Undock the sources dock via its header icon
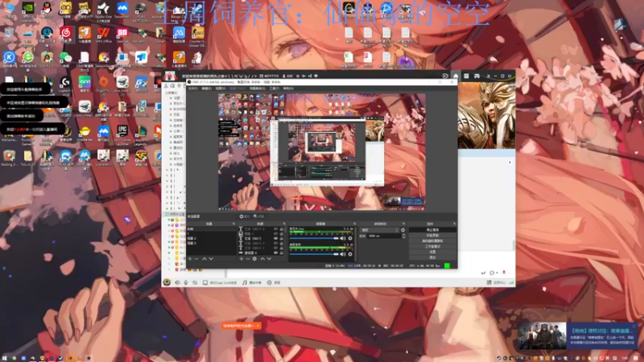The width and height of the screenshot is (644, 362). point(284,224)
